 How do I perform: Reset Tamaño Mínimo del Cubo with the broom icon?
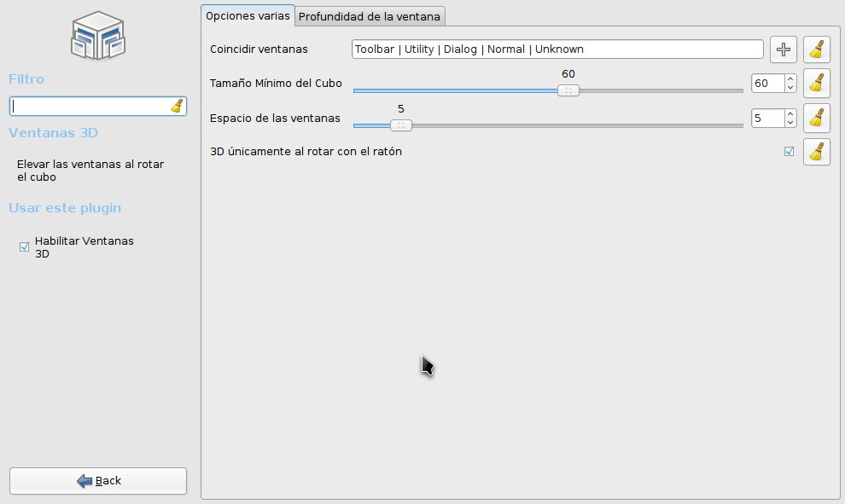(x=816, y=83)
